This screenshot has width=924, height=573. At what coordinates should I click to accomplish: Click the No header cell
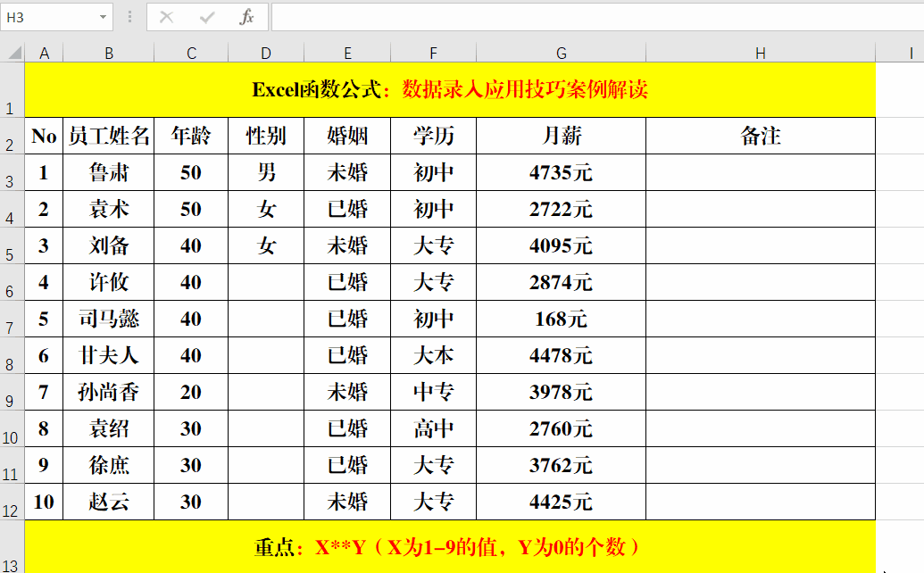tap(45, 136)
